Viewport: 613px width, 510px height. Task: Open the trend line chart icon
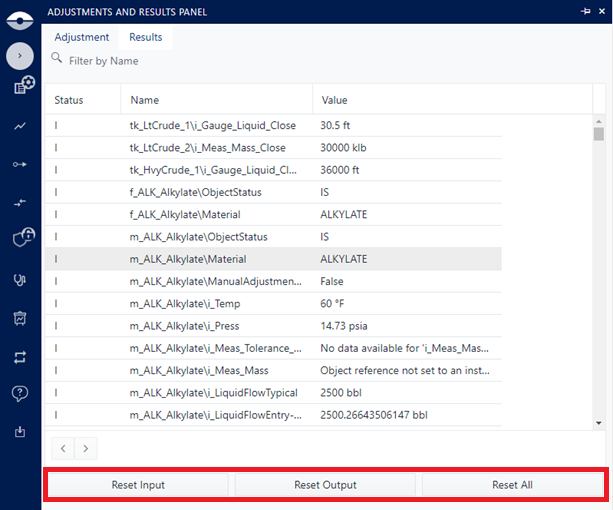tap(20, 127)
